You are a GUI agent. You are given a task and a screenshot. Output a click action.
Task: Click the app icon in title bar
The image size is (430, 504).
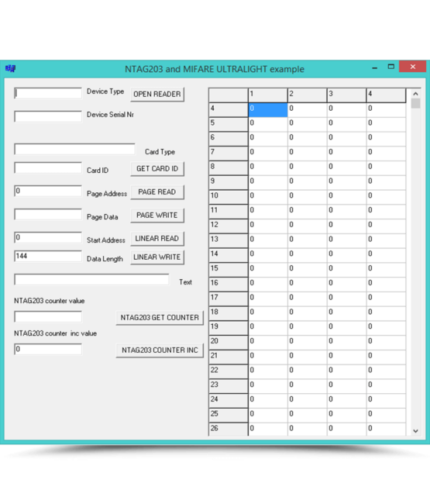pos(10,68)
